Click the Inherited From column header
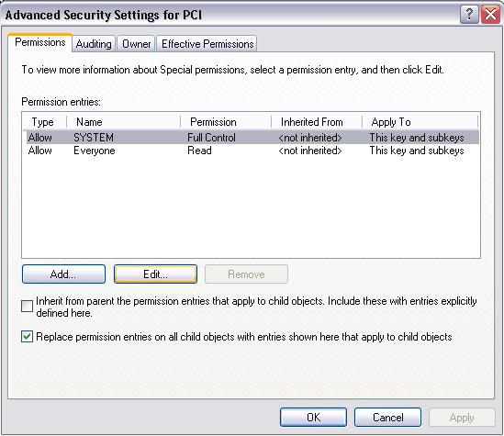The image size is (504, 436). (317, 122)
